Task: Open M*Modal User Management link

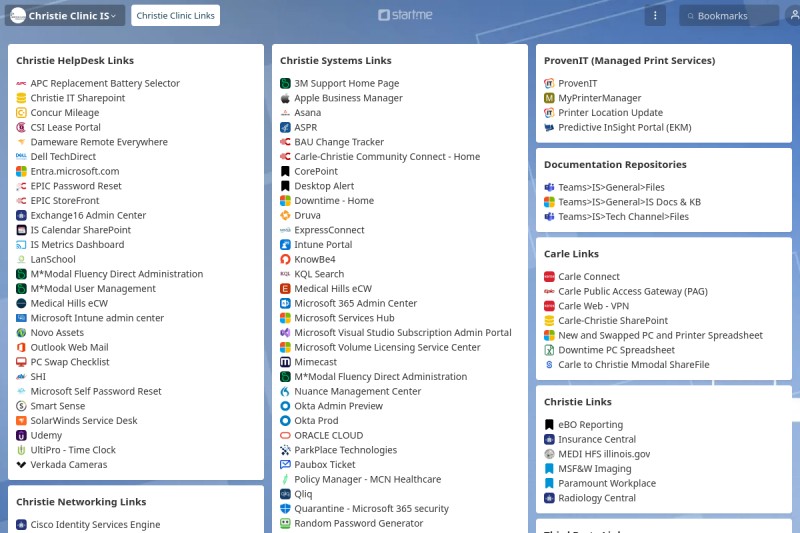Action: (x=93, y=289)
